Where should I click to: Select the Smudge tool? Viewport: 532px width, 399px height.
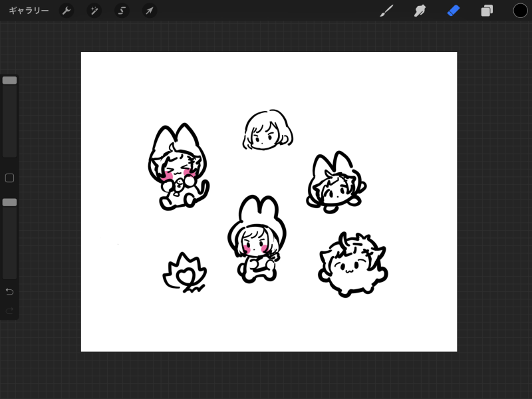[x=420, y=11]
